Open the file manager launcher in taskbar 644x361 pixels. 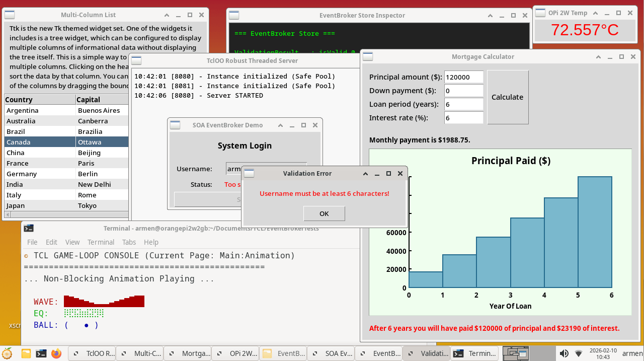tap(26, 353)
